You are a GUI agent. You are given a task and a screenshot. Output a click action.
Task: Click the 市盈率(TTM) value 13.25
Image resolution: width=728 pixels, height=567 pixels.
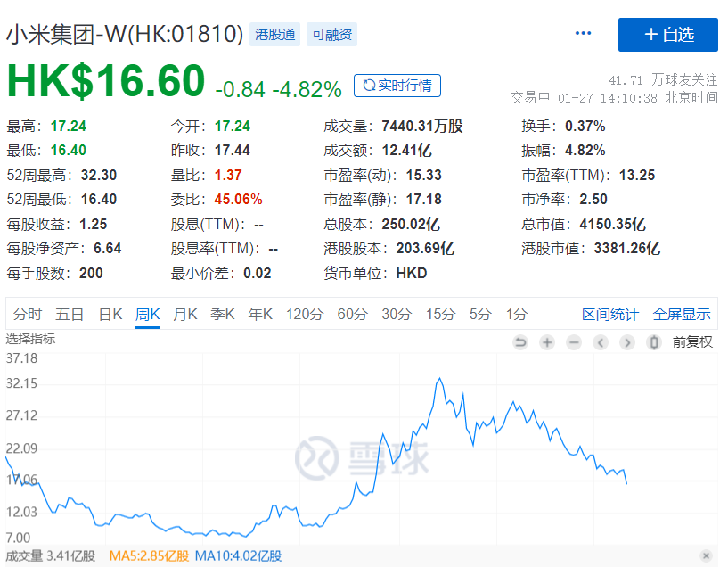pyautogui.click(x=637, y=175)
